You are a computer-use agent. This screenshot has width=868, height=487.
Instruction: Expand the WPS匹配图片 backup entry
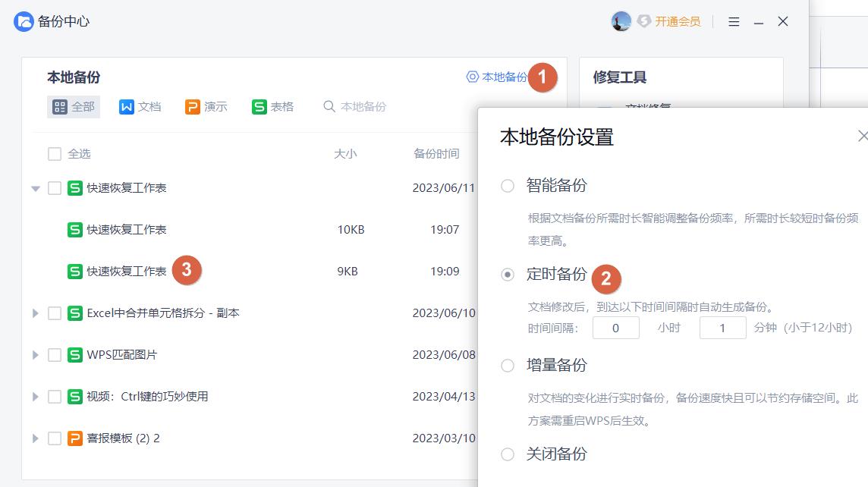(x=35, y=354)
